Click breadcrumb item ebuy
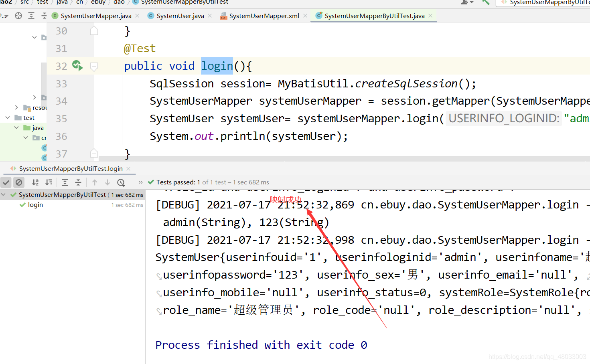Viewport: 590px width, 364px height. pos(98,2)
